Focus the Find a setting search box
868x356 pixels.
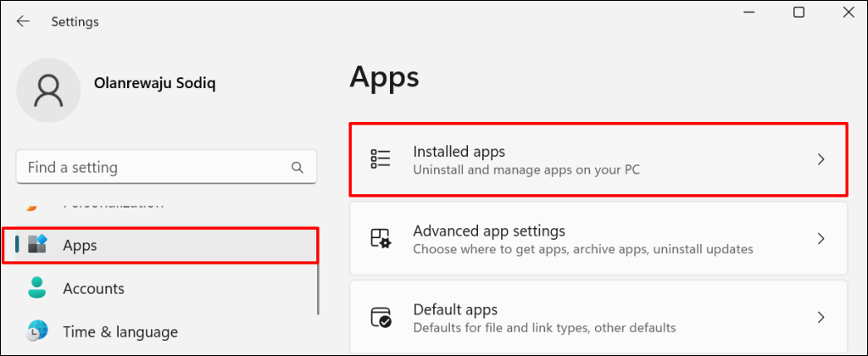pyautogui.click(x=153, y=167)
